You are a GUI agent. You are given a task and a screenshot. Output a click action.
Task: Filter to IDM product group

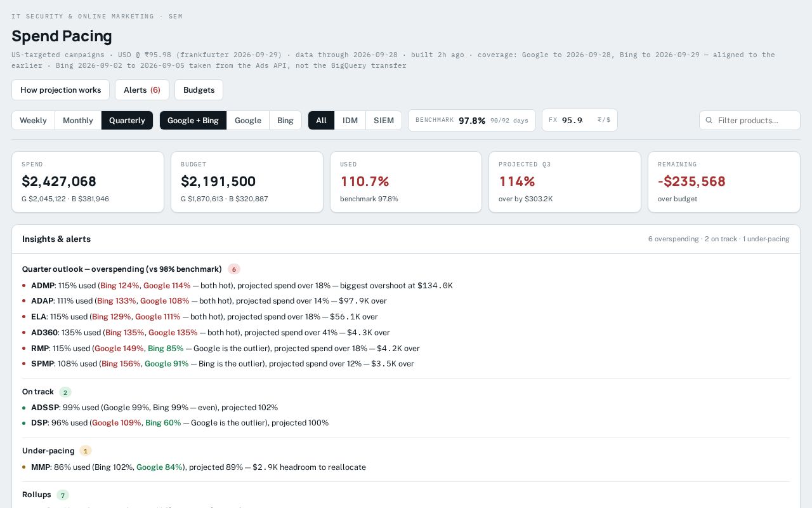pos(350,120)
